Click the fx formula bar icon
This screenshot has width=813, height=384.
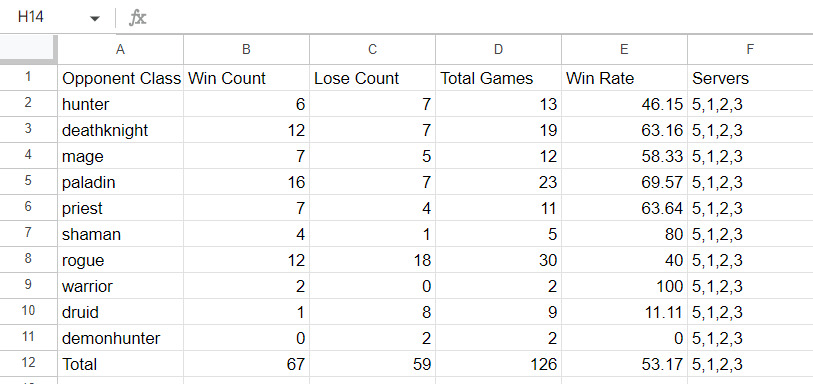[137, 18]
